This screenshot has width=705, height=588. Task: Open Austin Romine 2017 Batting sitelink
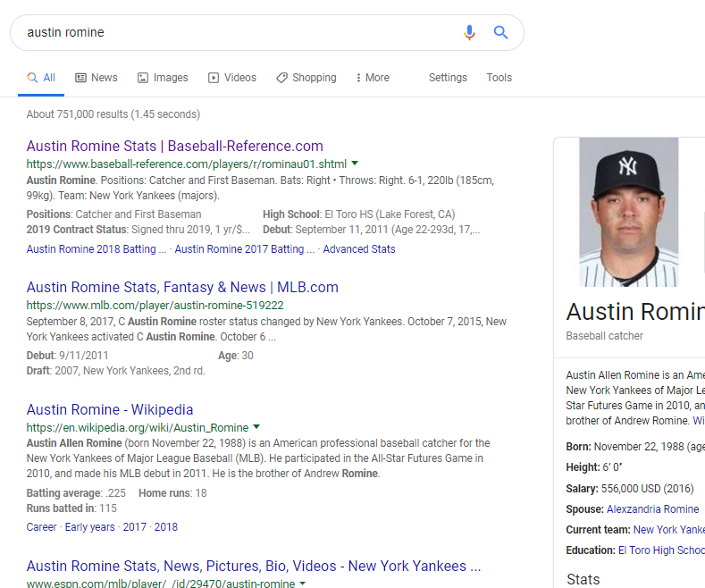point(245,249)
